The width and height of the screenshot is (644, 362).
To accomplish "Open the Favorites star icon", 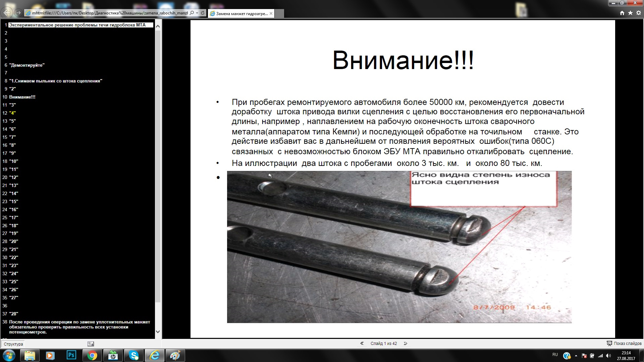I will click(x=630, y=13).
